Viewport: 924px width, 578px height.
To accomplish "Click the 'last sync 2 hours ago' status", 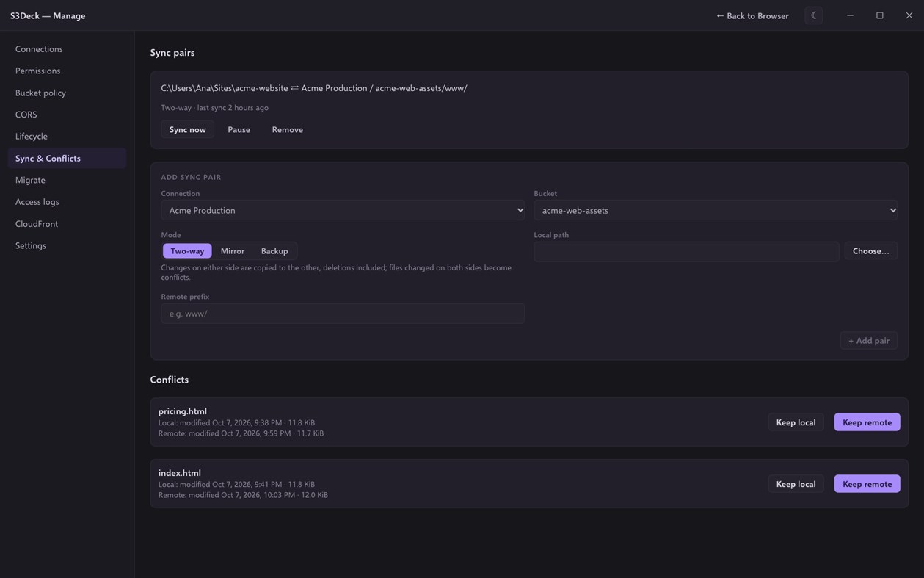I will tap(233, 108).
